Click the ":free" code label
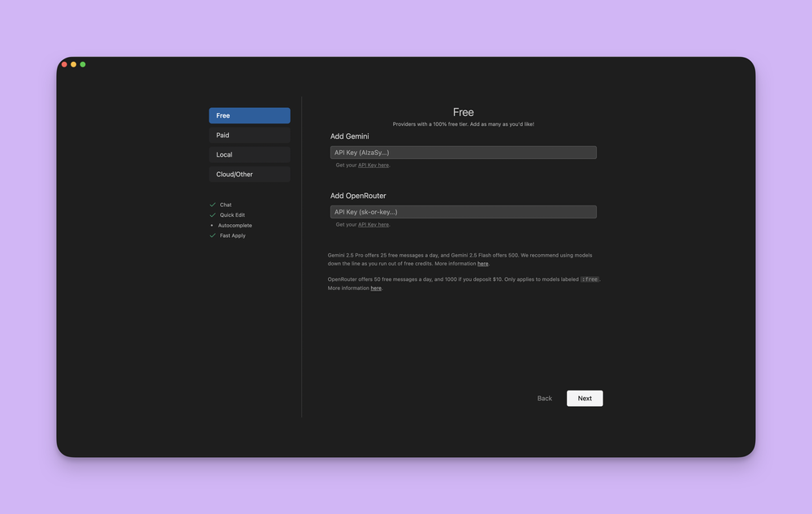Image resolution: width=812 pixels, height=514 pixels. tap(590, 279)
